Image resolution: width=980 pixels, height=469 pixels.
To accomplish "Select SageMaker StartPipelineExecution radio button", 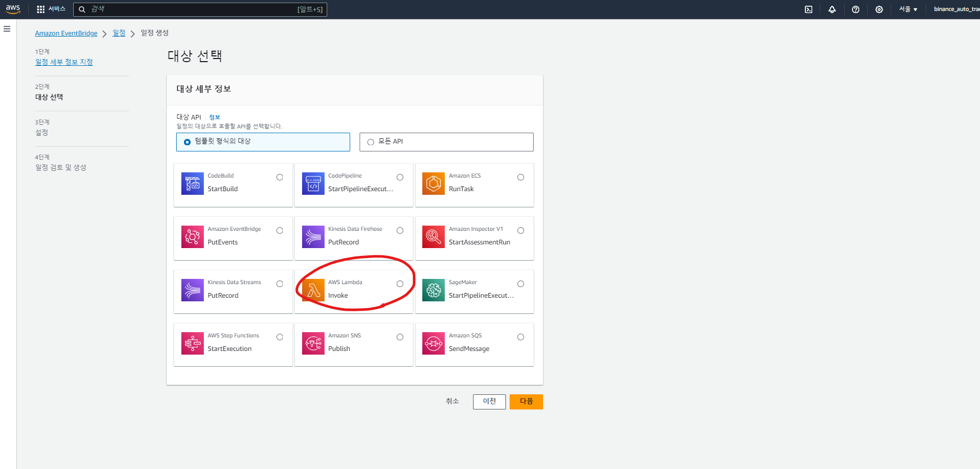I will pyautogui.click(x=521, y=284).
